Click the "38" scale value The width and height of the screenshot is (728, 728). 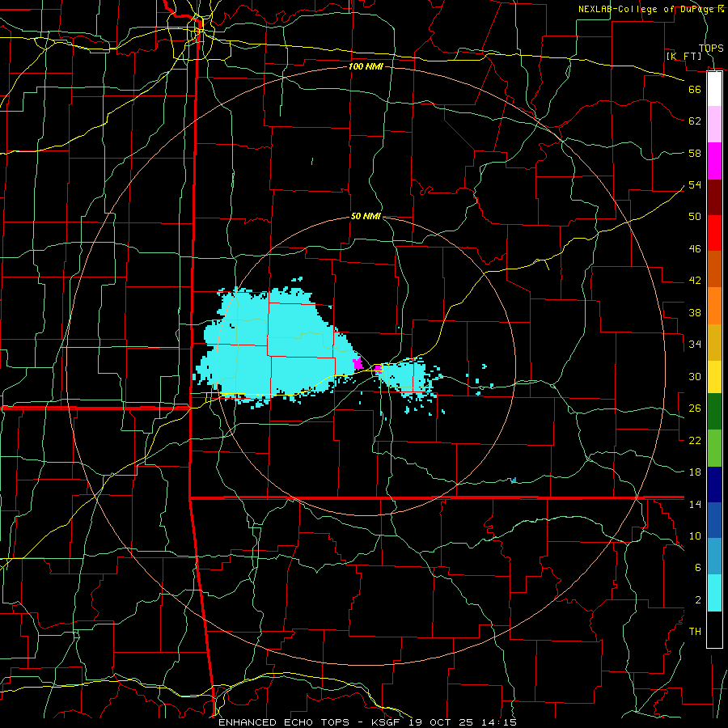pyautogui.click(x=695, y=312)
